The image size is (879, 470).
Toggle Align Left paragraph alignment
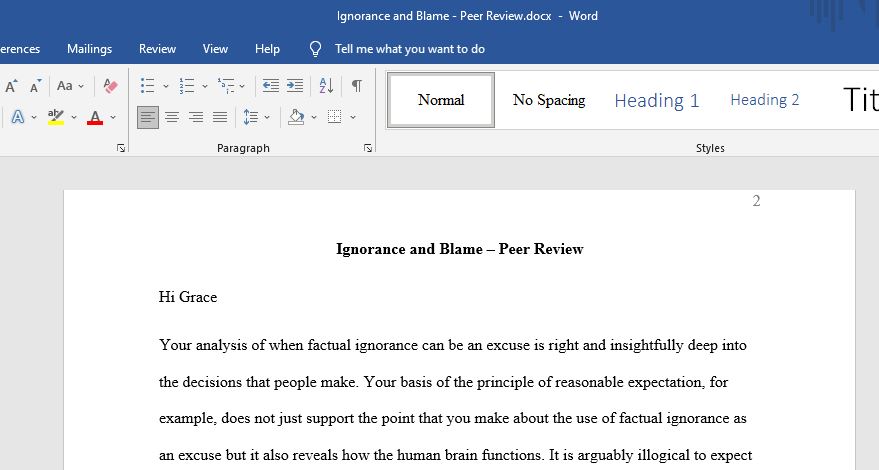(148, 117)
